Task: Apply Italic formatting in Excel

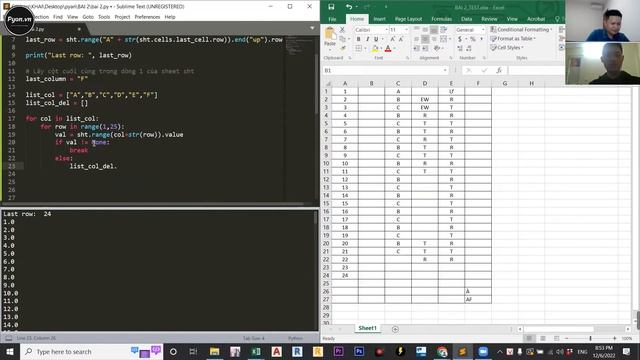Action: (367, 39)
